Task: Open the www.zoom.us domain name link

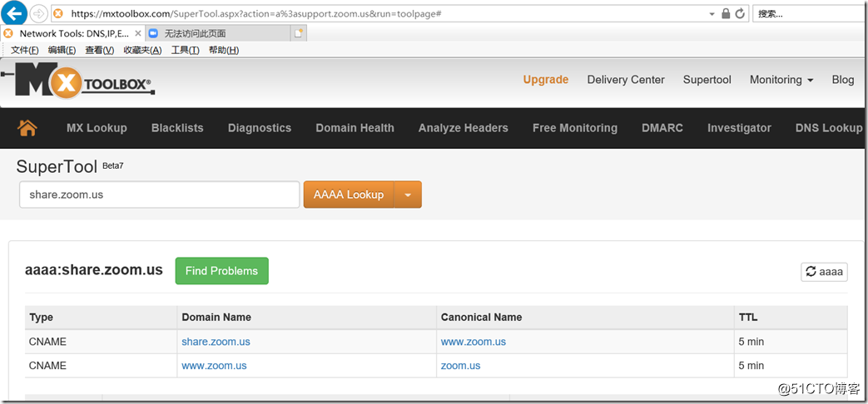Action: click(x=214, y=365)
